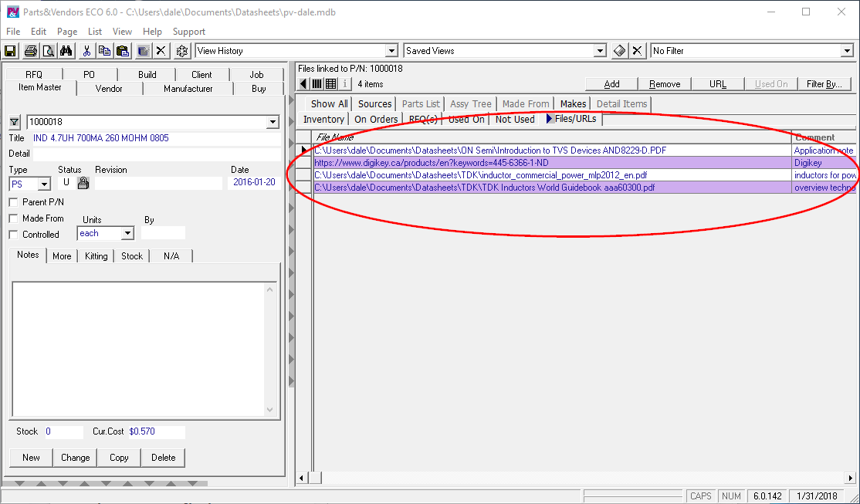Click the X delete icon beside New Item
Image resolution: width=860 pixels, height=504 pixels.
pos(161,51)
